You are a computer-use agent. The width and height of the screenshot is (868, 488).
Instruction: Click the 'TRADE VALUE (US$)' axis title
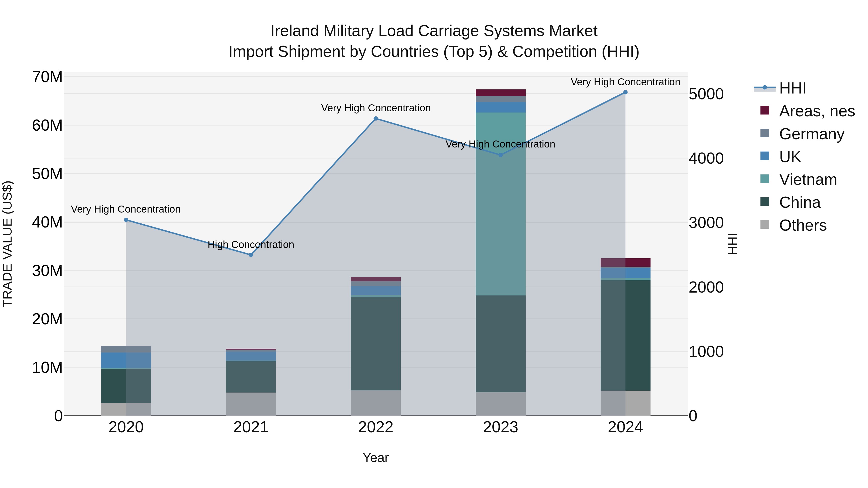tap(7, 244)
